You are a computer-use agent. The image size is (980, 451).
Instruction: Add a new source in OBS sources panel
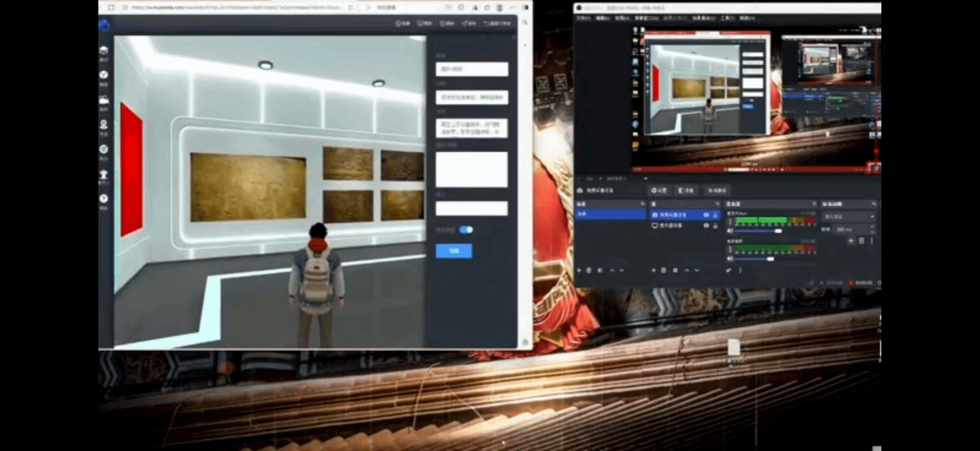click(x=653, y=270)
